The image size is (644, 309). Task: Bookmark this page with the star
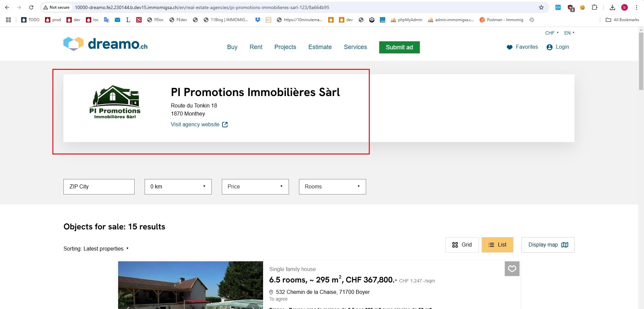(541, 7)
